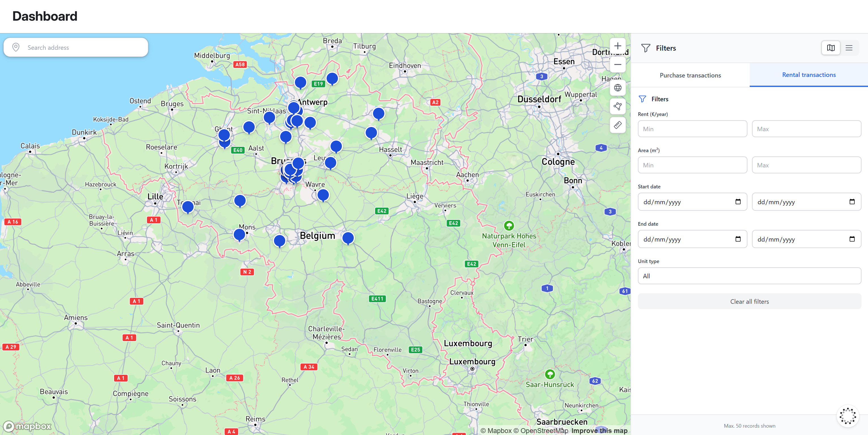
Task: Click the funnel icon in Filters header
Action: [x=645, y=48]
